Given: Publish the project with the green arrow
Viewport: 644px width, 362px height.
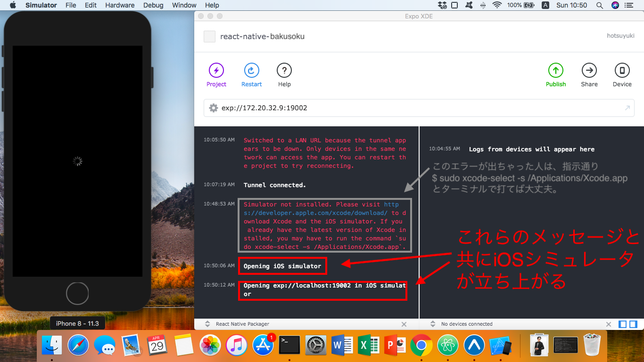Looking at the screenshot, I should (x=556, y=71).
